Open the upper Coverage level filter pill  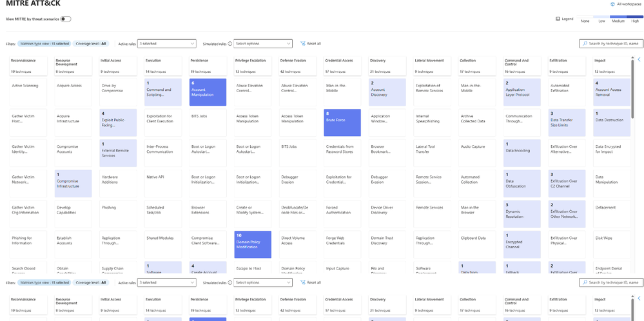coord(91,43)
